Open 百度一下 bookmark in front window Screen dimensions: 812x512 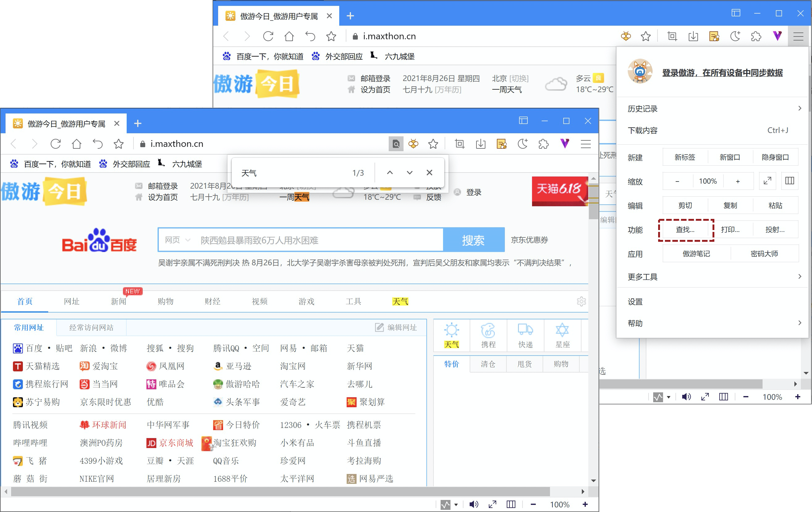pos(51,164)
